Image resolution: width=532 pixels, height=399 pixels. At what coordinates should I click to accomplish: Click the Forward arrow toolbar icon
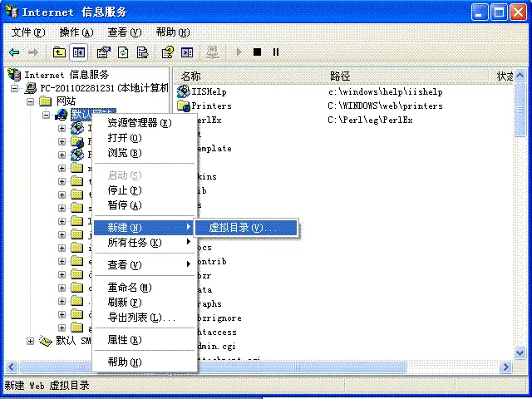point(33,52)
